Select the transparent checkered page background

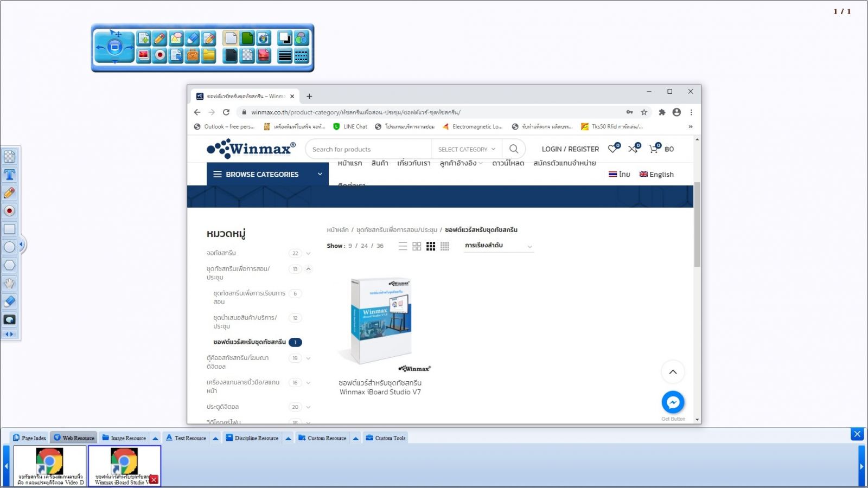click(247, 55)
